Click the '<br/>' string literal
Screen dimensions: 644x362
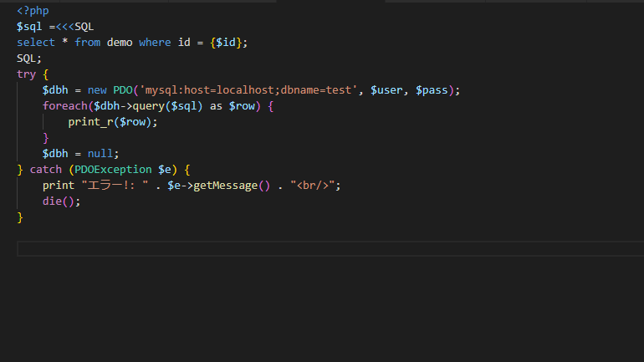click(313, 186)
